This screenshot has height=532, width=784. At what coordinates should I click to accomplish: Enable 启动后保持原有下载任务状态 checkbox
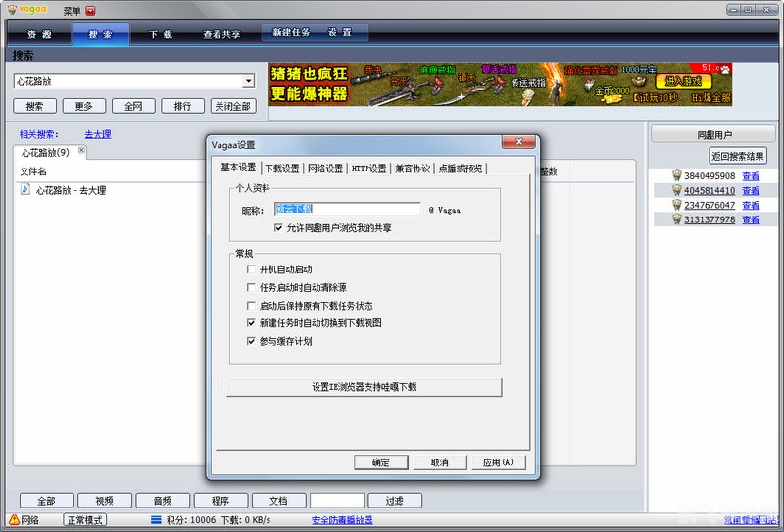pos(251,306)
